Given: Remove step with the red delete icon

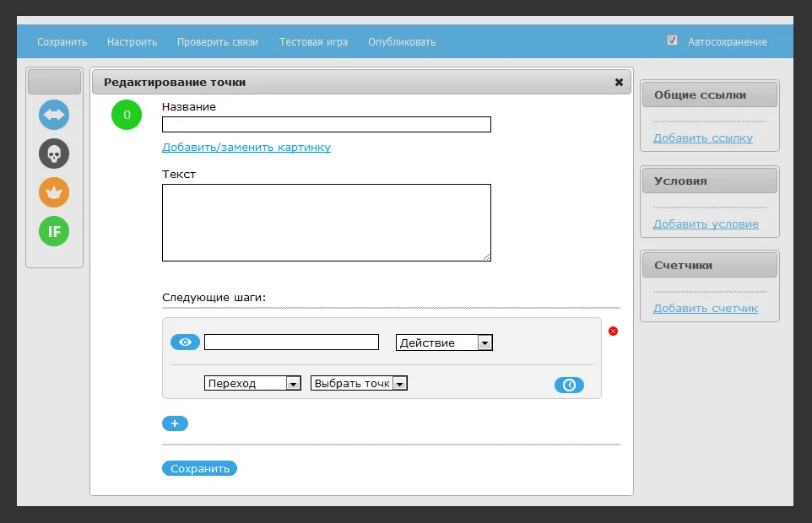Looking at the screenshot, I should [613, 331].
